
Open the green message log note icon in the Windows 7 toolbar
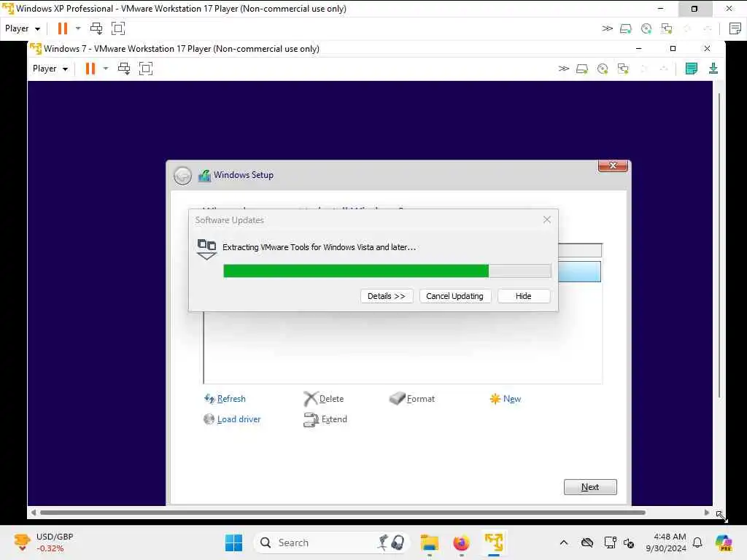[692, 69]
